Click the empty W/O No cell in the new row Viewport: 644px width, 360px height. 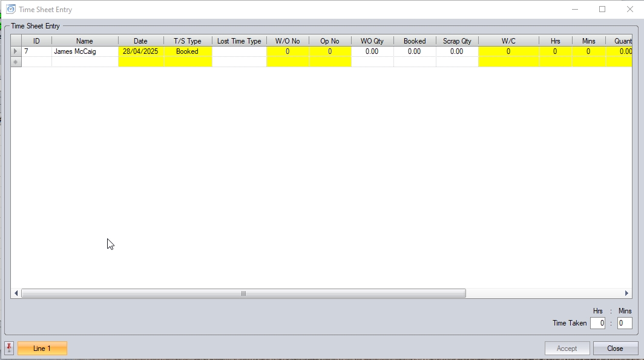point(287,62)
